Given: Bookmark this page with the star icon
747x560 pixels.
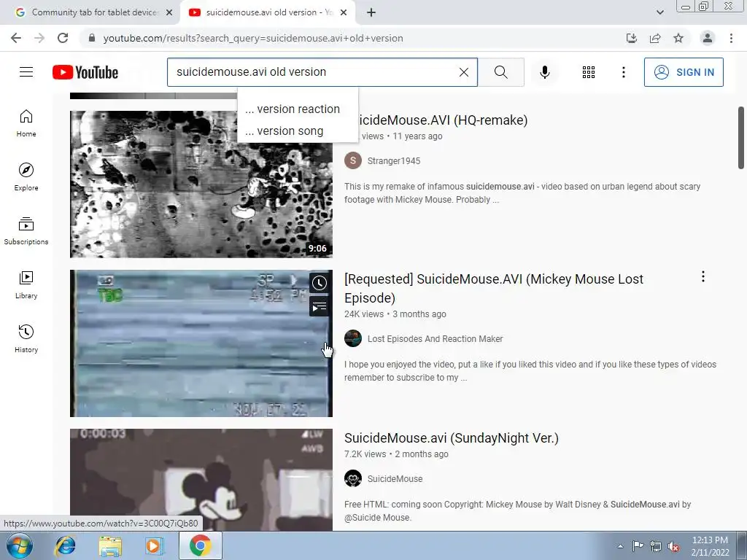Looking at the screenshot, I should click(x=678, y=38).
